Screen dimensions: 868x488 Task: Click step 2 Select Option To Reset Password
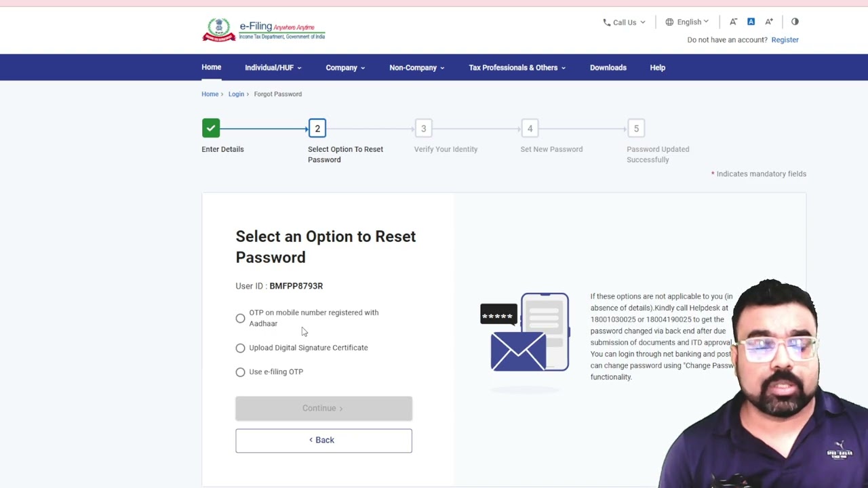(317, 128)
